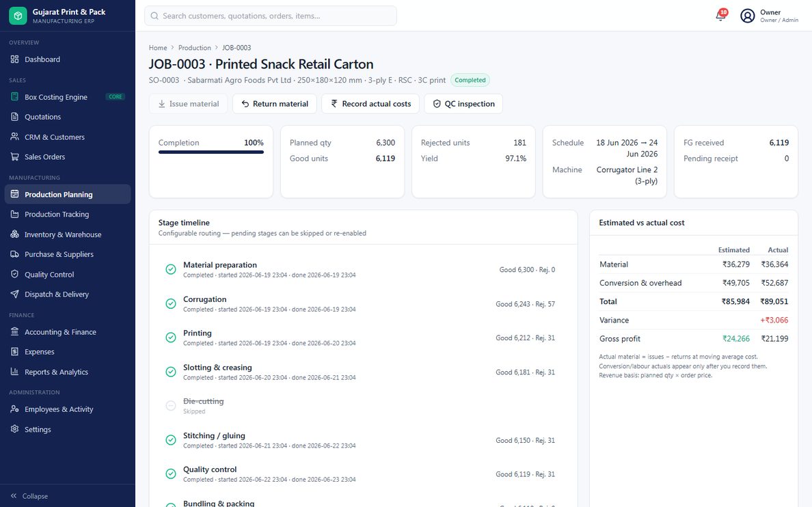The height and width of the screenshot is (507, 812).
Task: Click the Reports & Analytics chart icon
Action: tap(14, 372)
